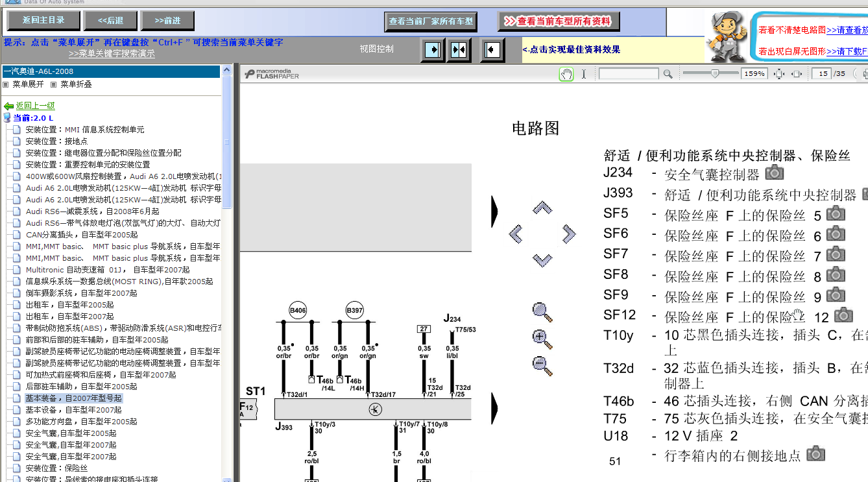The image size is (868, 482).
Task: Open 可加热式前座椅和后座椅 item
Action: [x=101, y=375]
